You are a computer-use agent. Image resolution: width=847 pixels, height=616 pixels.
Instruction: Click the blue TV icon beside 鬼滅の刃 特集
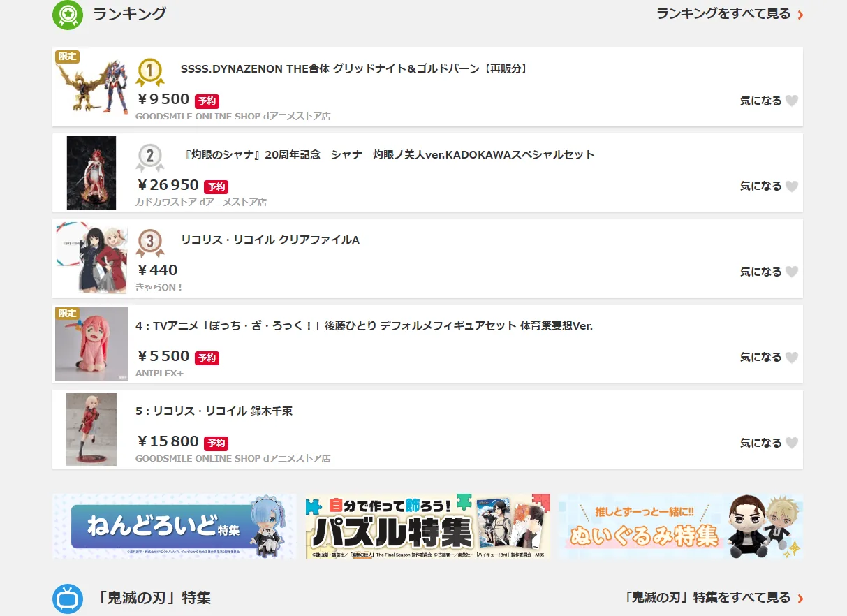pyautogui.click(x=68, y=599)
